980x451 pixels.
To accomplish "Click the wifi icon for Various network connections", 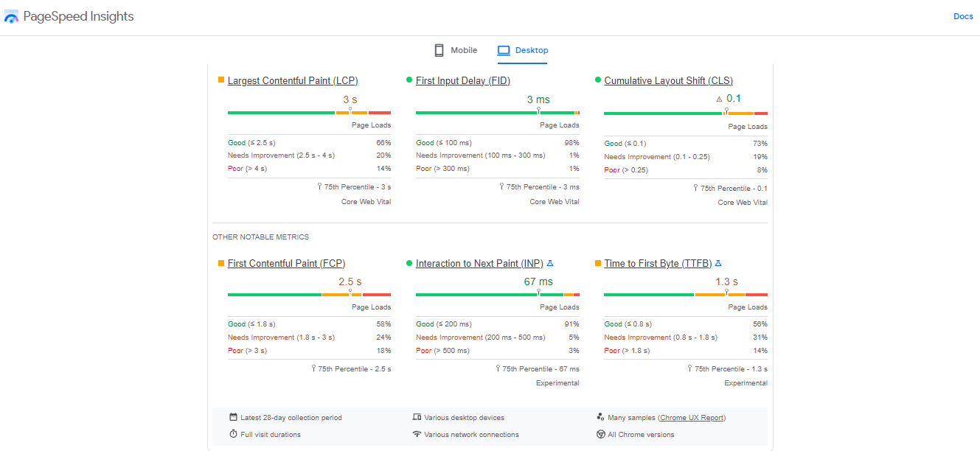I will coord(417,434).
